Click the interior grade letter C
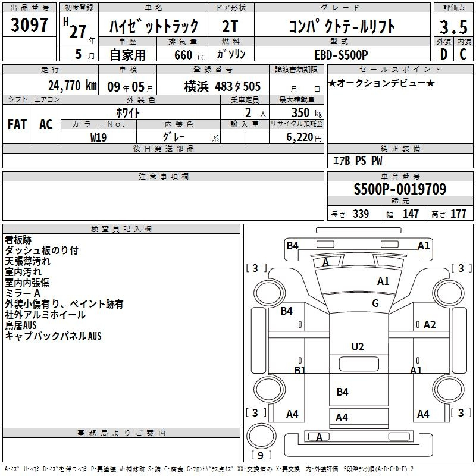The image size is (476, 476). click(463, 54)
